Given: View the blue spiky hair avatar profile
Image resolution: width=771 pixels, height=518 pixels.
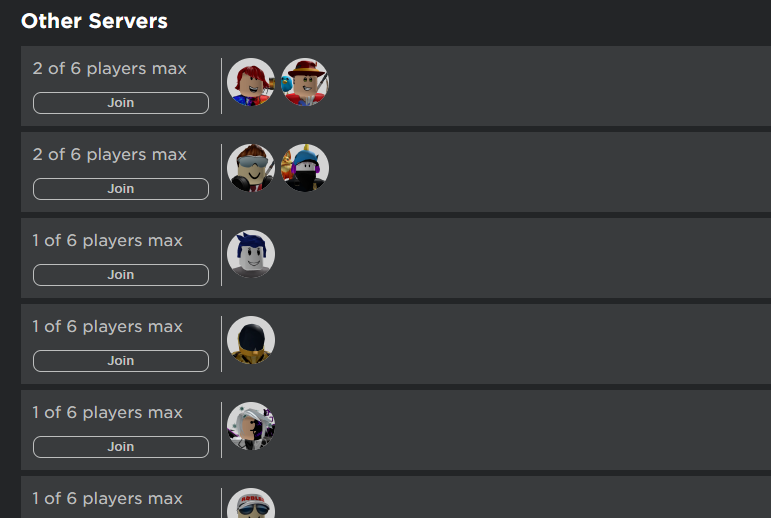Looking at the screenshot, I should pos(251,254).
